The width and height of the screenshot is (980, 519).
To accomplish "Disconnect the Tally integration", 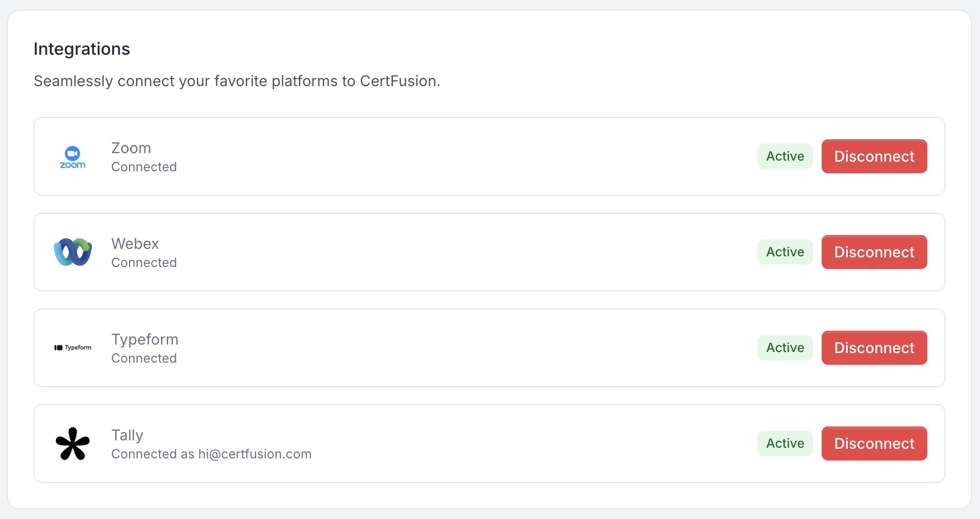I will [874, 443].
